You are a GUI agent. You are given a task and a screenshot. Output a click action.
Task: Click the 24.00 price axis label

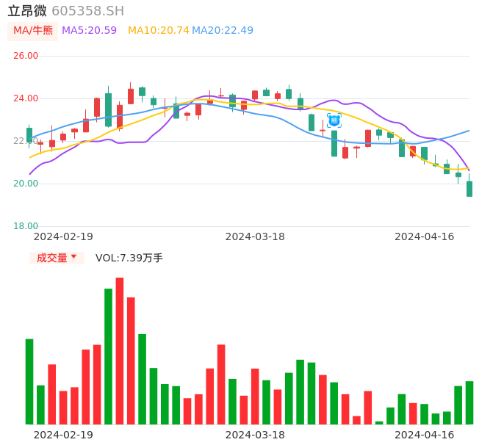coord(26,98)
